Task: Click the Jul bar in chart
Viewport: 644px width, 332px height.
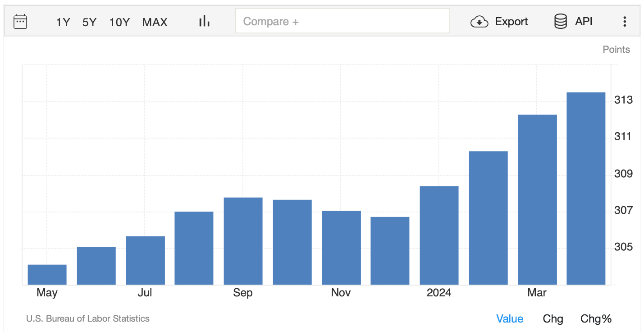Action: tap(146, 260)
